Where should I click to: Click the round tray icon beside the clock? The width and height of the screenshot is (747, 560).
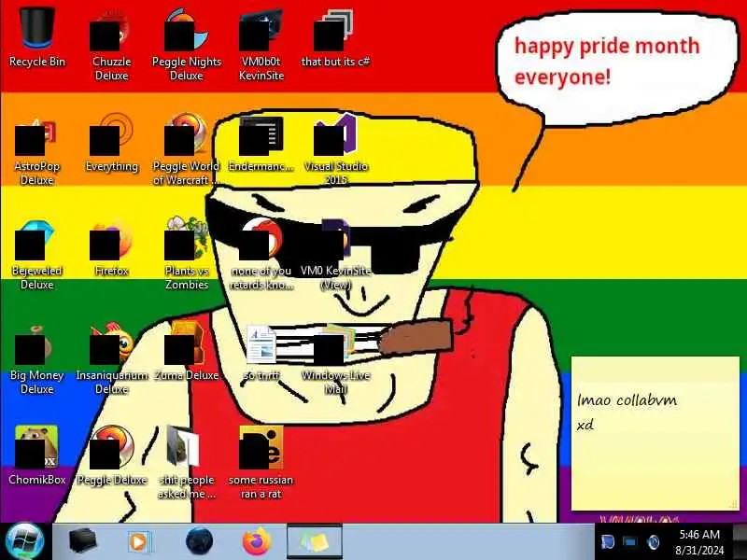tap(654, 542)
